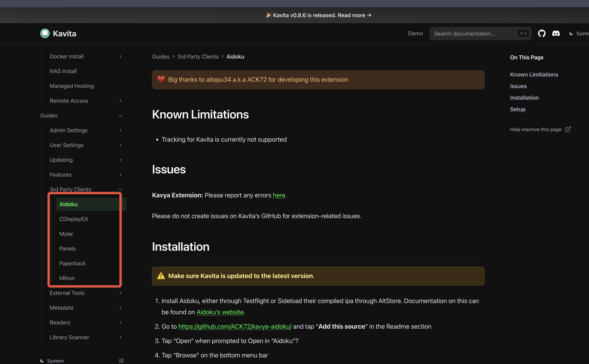Open the Kavita v0.8.6 release banner
Screen dimensions: 589x364
click(318, 15)
